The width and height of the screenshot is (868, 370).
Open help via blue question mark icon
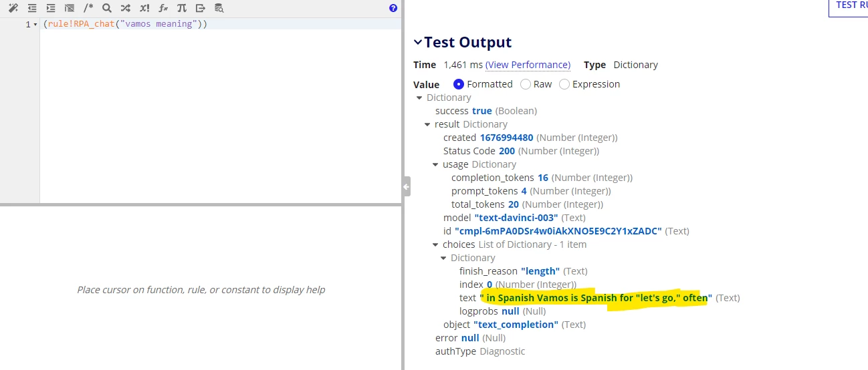[x=393, y=8]
